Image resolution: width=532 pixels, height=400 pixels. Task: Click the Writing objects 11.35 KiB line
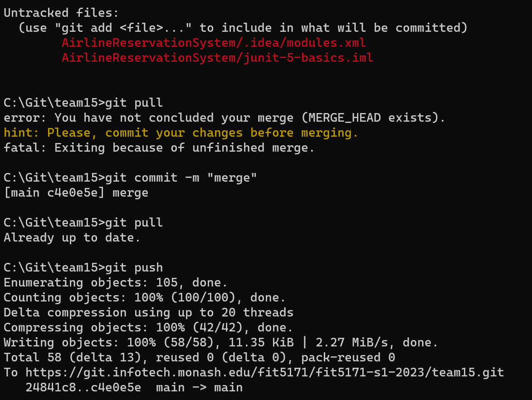(220, 342)
